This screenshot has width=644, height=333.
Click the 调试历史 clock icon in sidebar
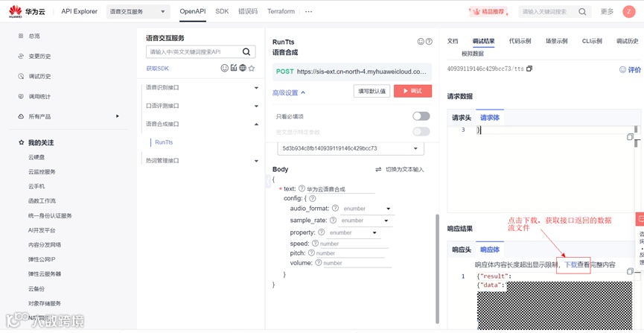(21, 77)
